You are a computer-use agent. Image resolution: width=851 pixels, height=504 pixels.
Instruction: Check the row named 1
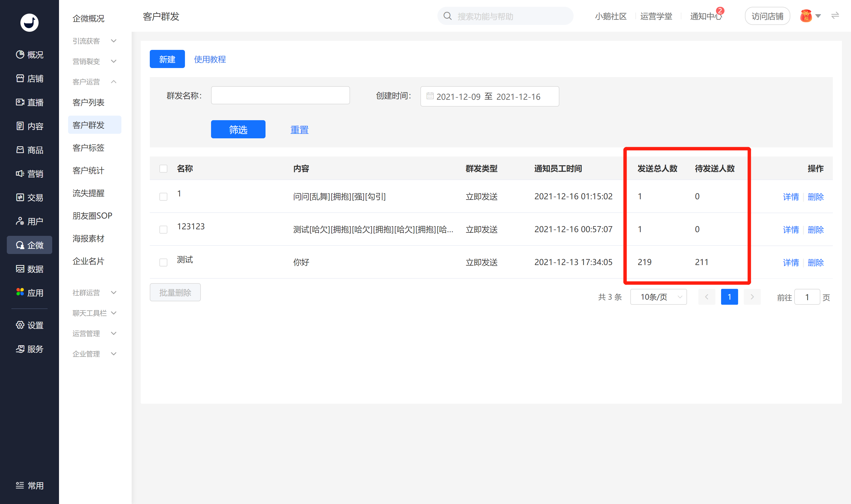163,197
